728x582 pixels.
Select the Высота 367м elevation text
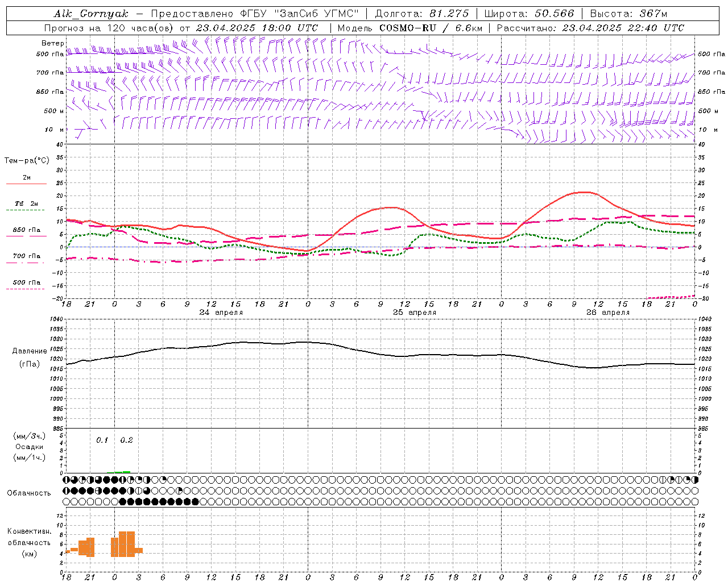click(628, 14)
